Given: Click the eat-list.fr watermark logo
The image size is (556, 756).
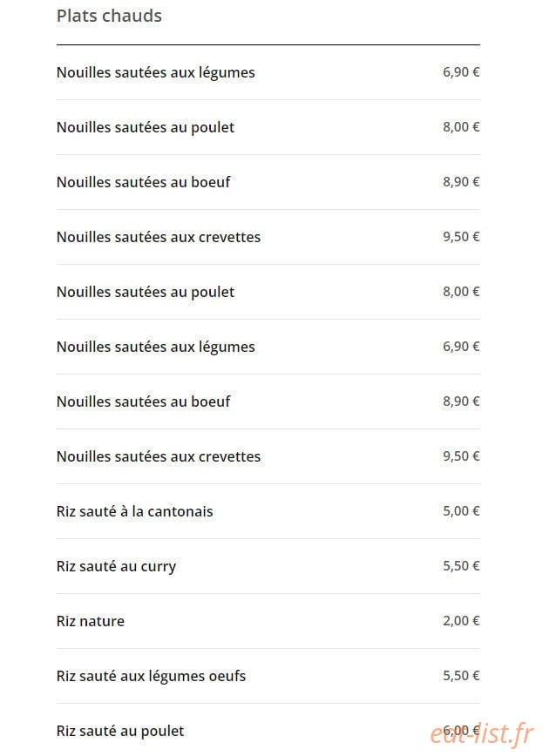Looking at the screenshot, I should (x=482, y=734).
